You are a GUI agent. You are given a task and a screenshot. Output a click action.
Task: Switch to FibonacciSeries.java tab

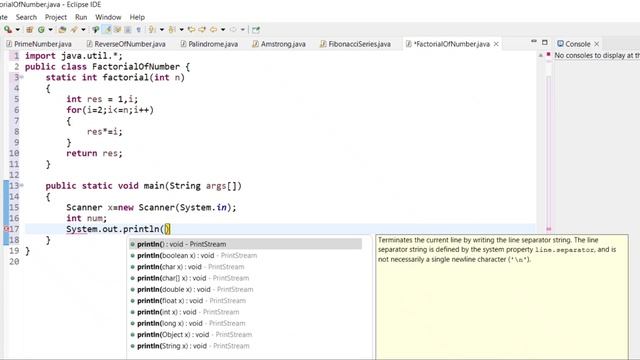click(356, 44)
